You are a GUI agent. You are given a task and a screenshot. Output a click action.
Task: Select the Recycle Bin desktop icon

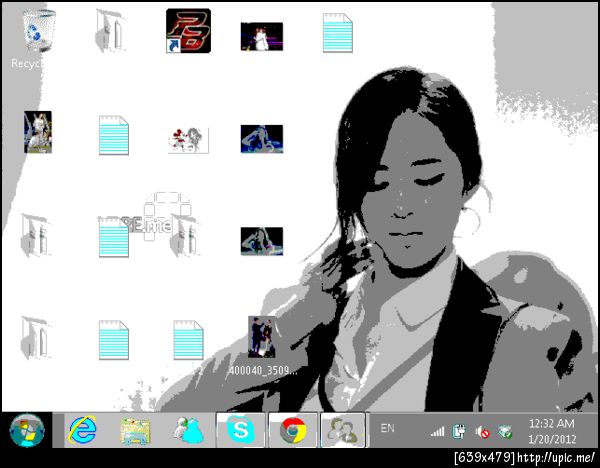pos(39,31)
